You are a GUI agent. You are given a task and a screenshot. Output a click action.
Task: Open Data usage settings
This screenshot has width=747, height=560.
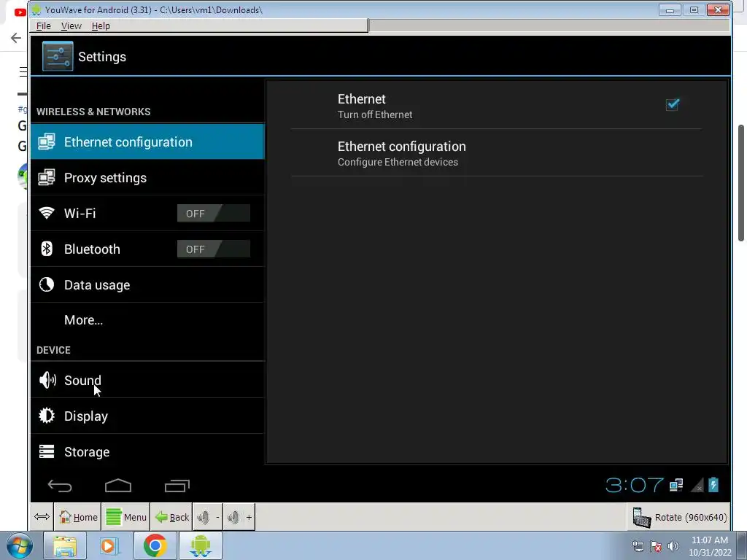147,285
